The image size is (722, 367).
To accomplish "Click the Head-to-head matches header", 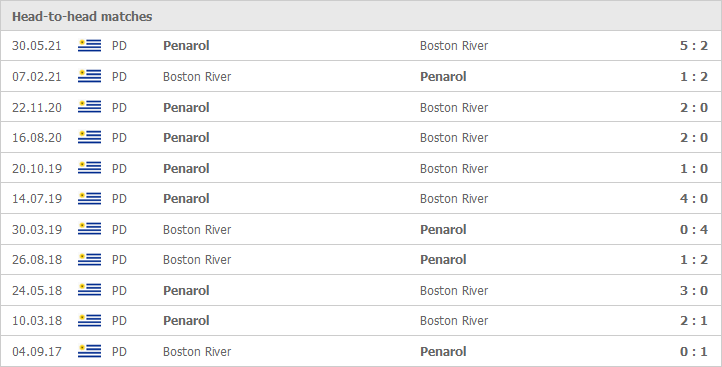I will coord(82,17).
